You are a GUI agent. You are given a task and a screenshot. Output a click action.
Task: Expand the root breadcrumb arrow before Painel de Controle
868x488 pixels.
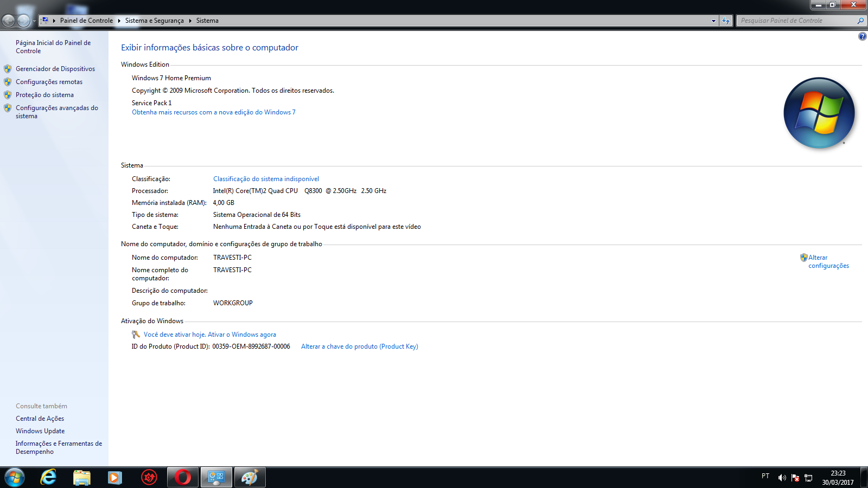click(54, 21)
